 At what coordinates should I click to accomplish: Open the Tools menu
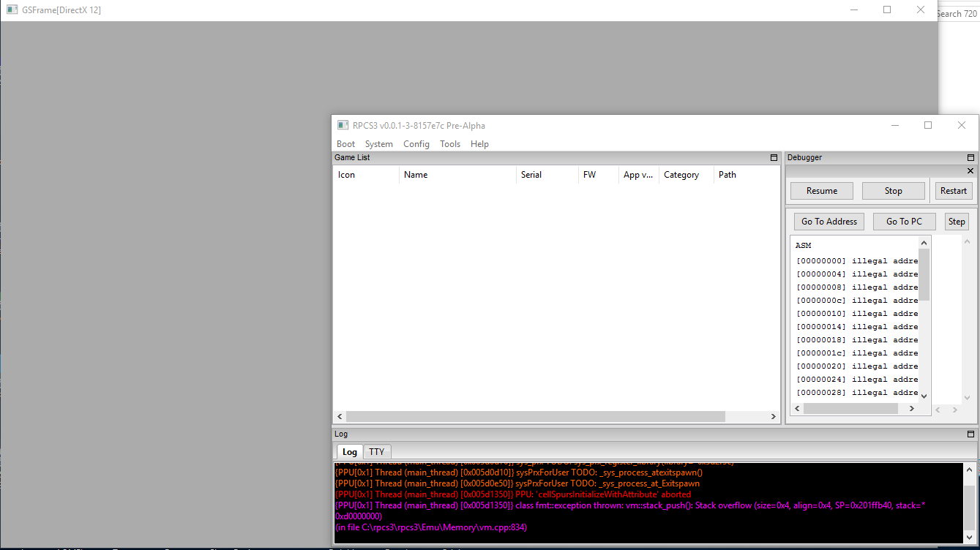click(x=450, y=144)
